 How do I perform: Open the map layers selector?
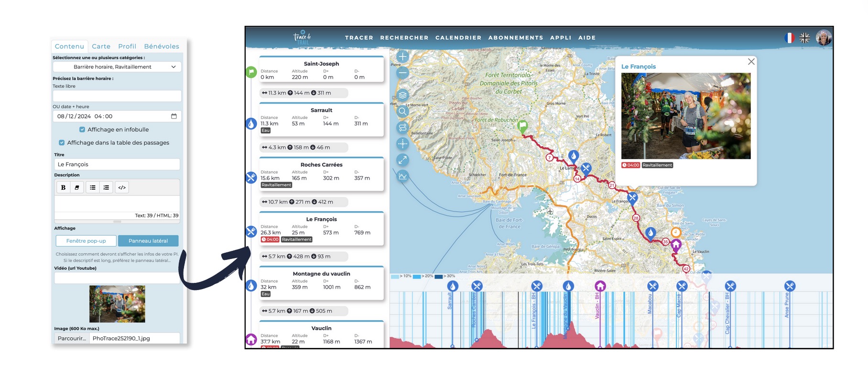click(402, 95)
